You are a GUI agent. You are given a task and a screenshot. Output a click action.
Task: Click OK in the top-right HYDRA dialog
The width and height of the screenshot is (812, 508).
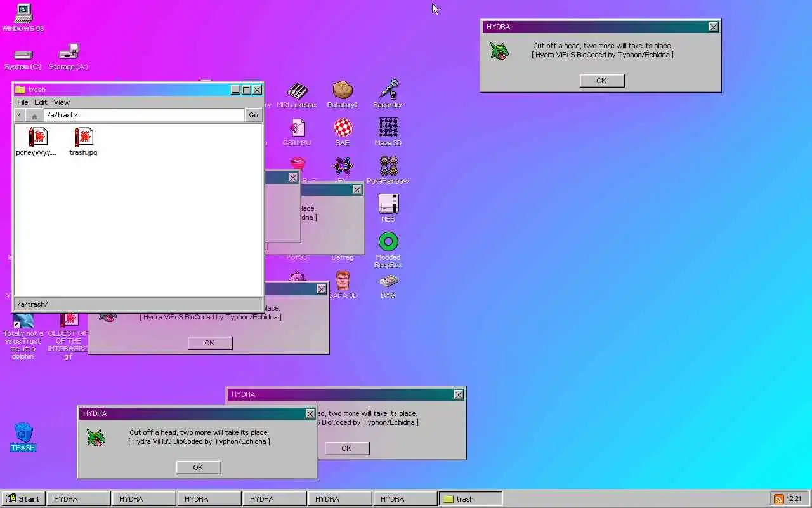pyautogui.click(x=601, y=81)
